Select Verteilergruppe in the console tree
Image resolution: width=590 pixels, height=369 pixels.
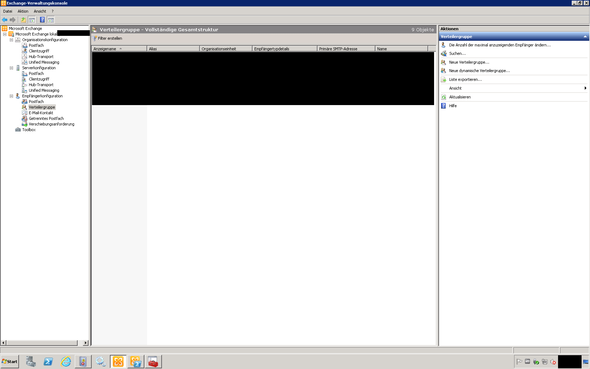pos(42,108)
